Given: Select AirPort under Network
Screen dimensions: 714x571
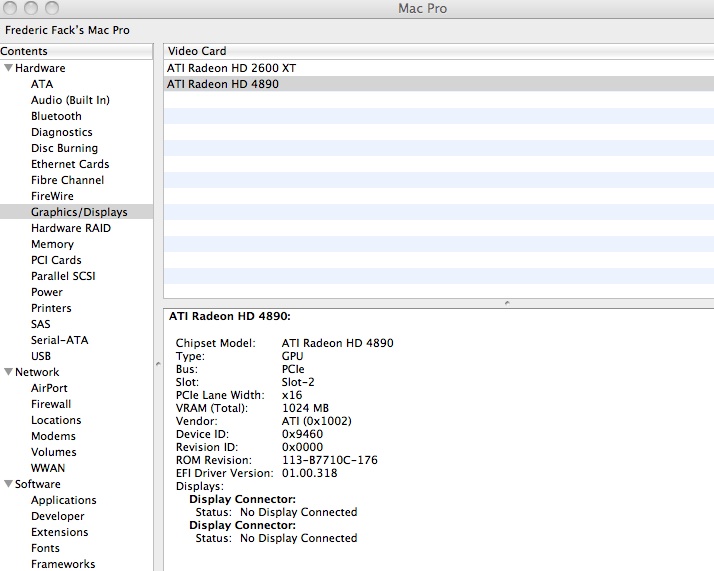Looking at the screenshot, I should (x=49, y=388).
